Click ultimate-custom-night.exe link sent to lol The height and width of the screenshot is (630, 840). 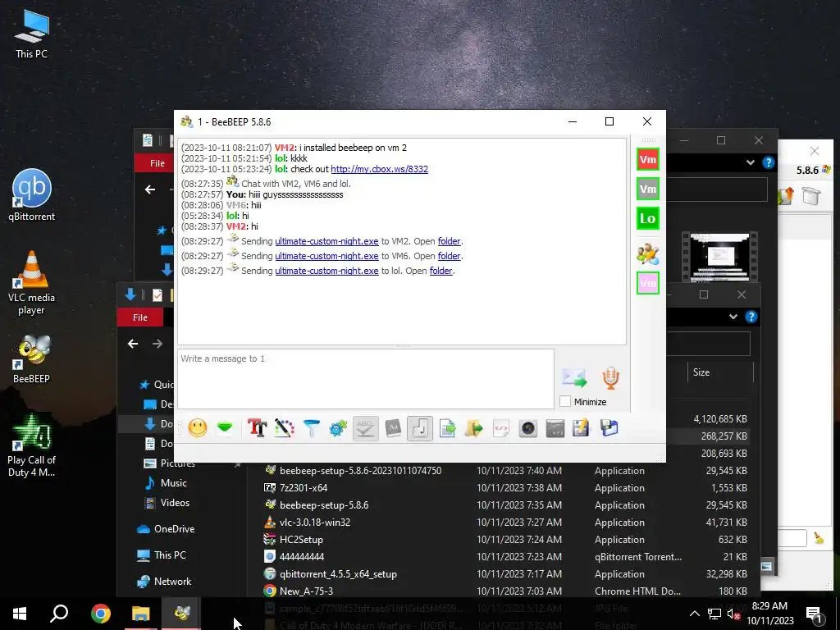(x=326, y=271)
